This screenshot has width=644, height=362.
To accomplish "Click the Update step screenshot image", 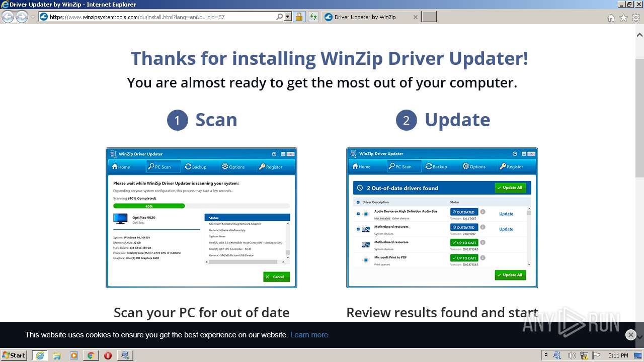I will coord(442,218).
